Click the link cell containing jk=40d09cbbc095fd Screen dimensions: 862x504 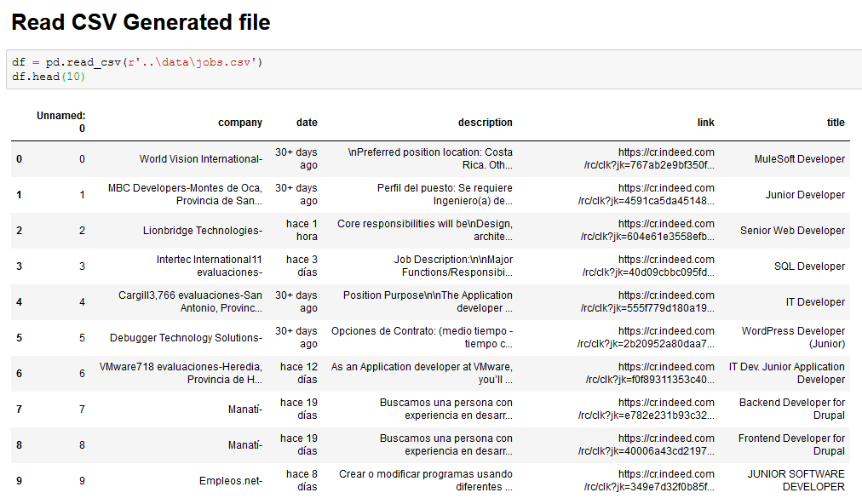648,266
